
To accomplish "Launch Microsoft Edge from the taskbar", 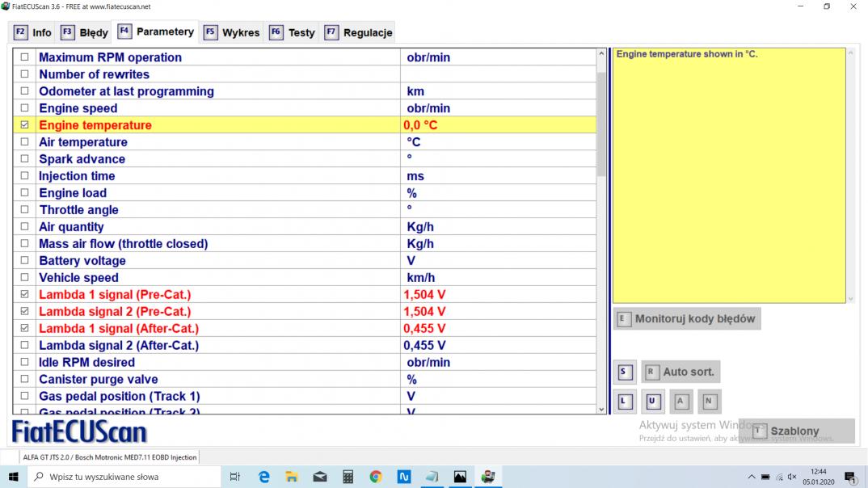I will [264, 477].
